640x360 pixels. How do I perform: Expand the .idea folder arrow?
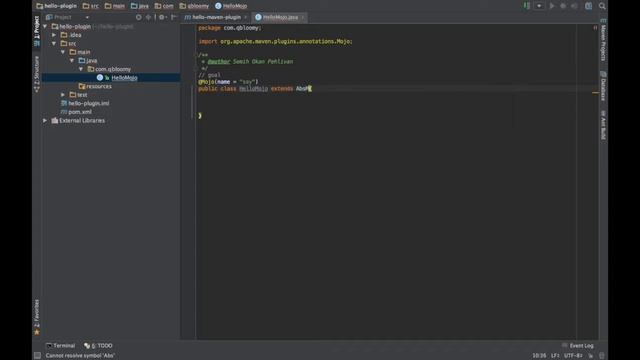[54, 35]
